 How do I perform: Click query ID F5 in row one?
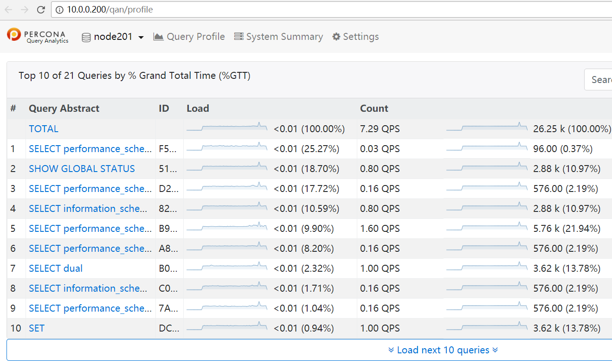(x=165, y=148)
